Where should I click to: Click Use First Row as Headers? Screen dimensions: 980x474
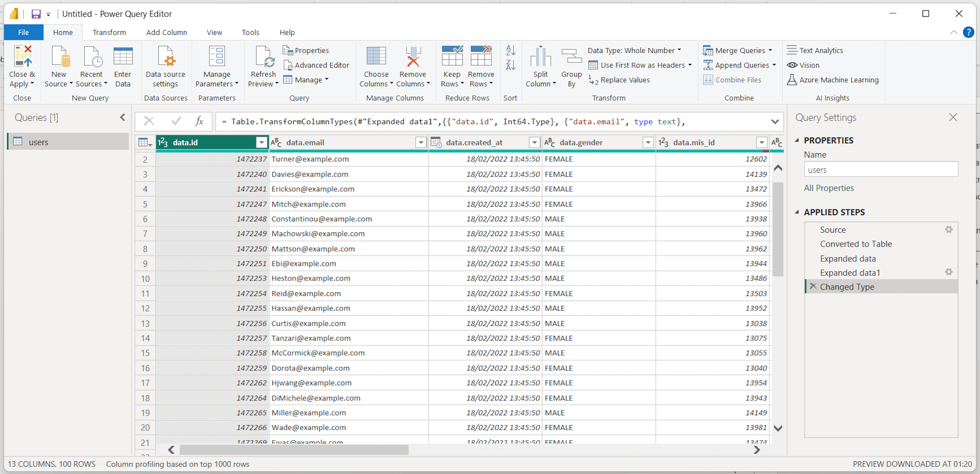click(x=640, y=65)
